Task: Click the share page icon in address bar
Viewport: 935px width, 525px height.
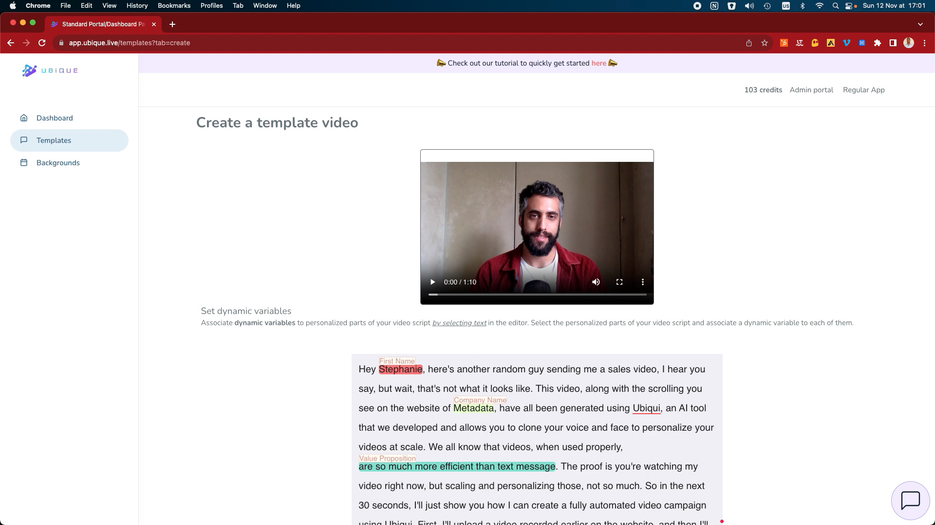Action: point(749,43)
